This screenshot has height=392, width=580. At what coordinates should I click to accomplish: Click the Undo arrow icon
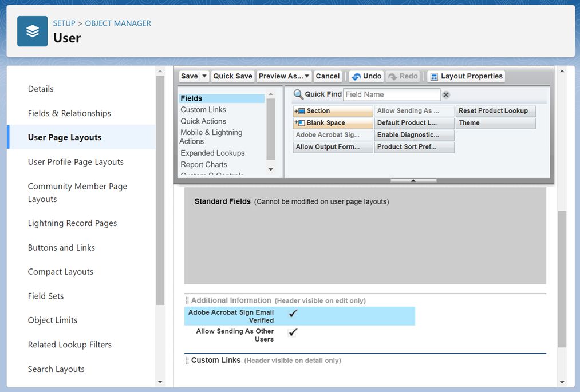pos(356,77)
